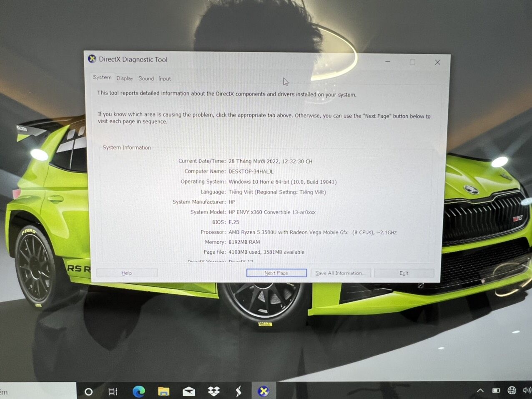Open Dropbox from taskbar
The image size is (532, 399).
click(214, 391)
